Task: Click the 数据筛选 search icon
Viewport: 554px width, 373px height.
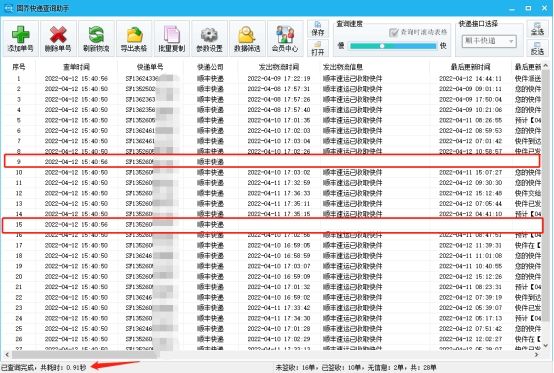Action: click(247, 38)
